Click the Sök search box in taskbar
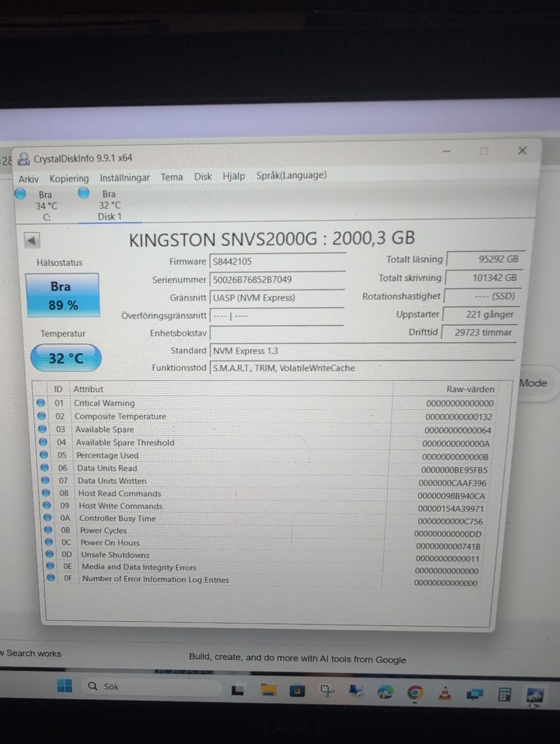This screenshot has width=560, height=744. tap(150, 687)
